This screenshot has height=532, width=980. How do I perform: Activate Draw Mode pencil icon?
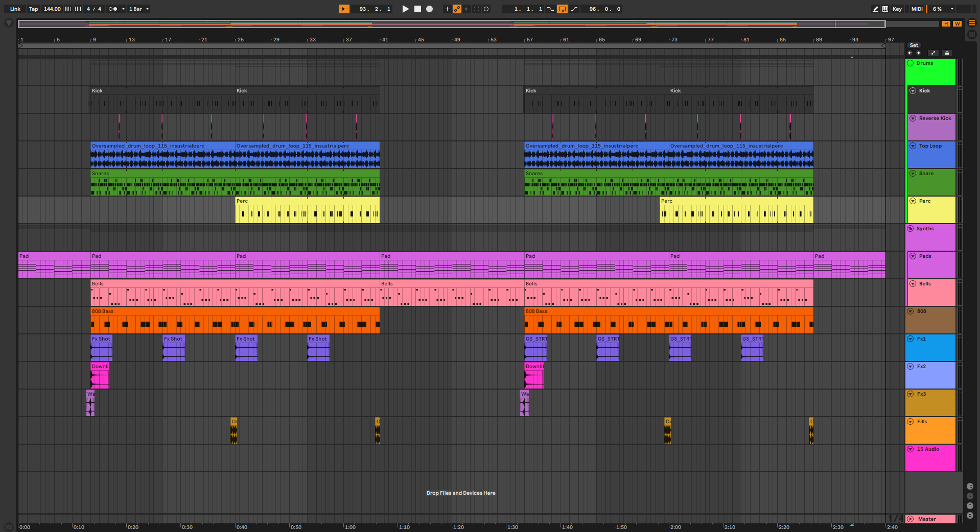875,9
